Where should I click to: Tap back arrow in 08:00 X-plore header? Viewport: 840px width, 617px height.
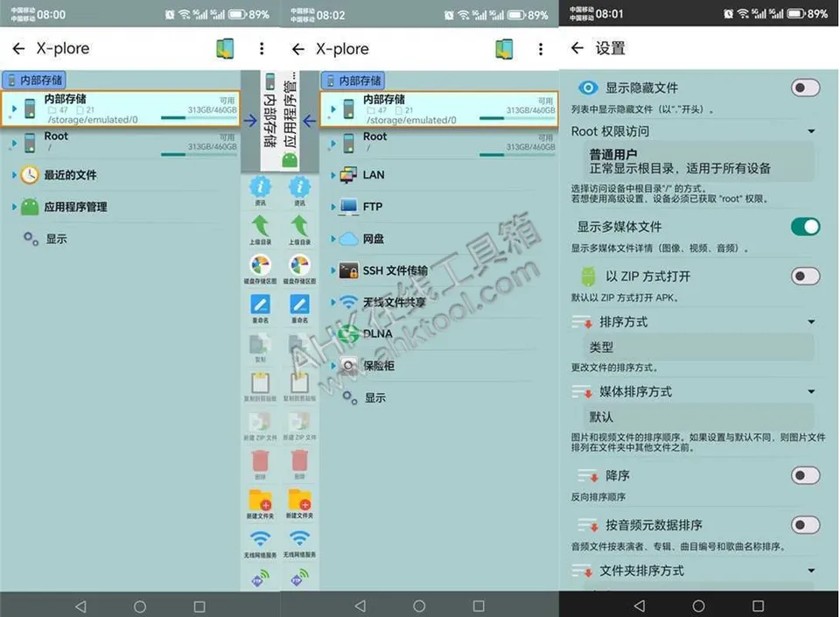coord(18,49)
